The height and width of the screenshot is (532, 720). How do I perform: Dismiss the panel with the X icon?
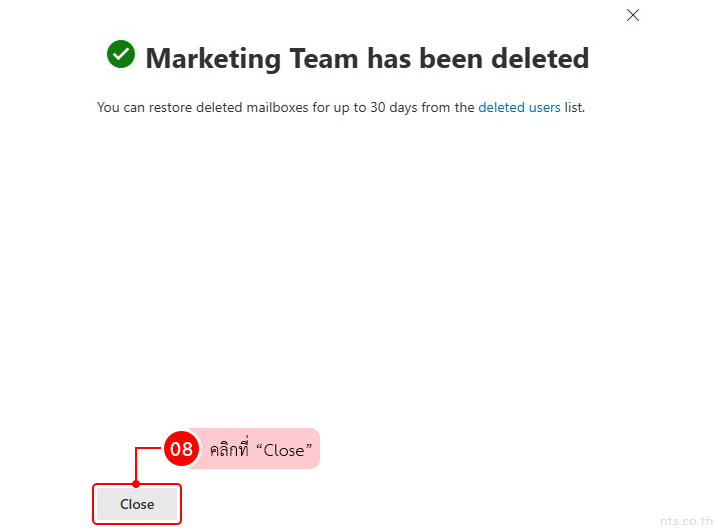pyautogui.click(x=632, y=15)
